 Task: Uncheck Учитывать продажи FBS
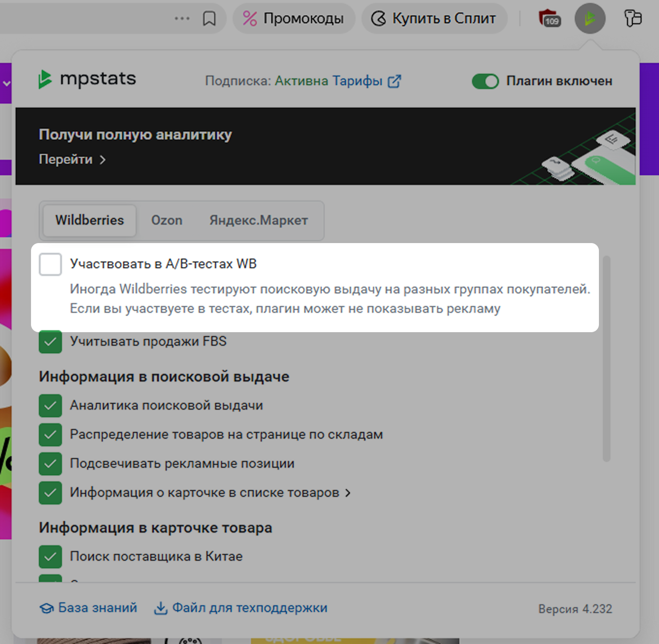click(50, 342)
